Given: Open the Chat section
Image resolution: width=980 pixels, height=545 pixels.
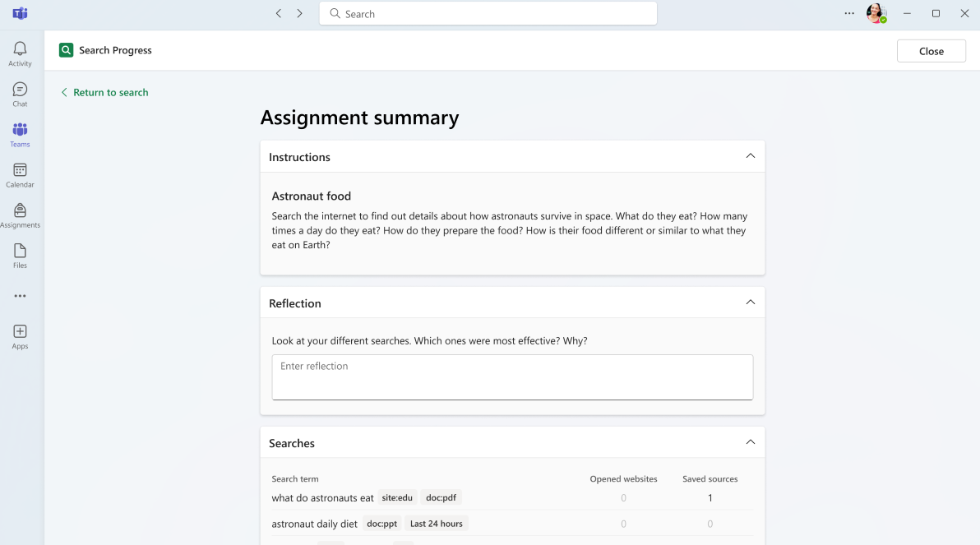Looking at the screenshot, I should (x=20, y=95).
